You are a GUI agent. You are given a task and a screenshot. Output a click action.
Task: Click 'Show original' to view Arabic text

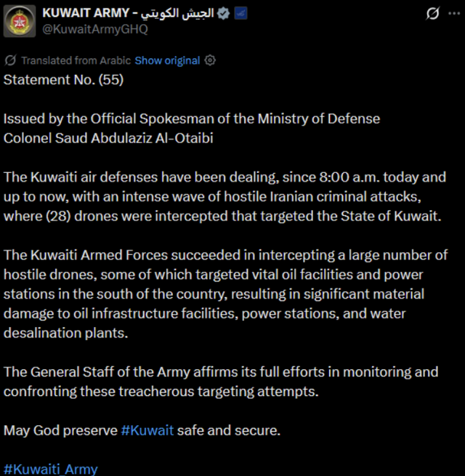(x=167, y=60)
